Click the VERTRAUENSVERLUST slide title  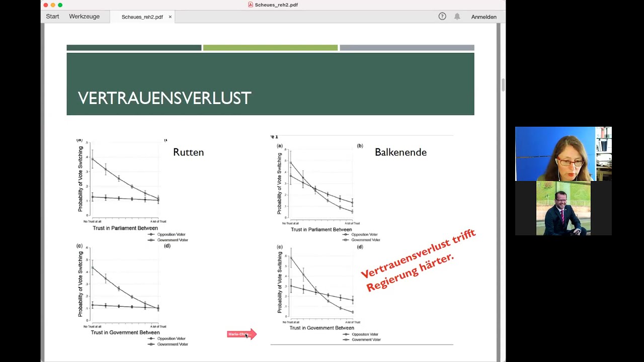165,98
